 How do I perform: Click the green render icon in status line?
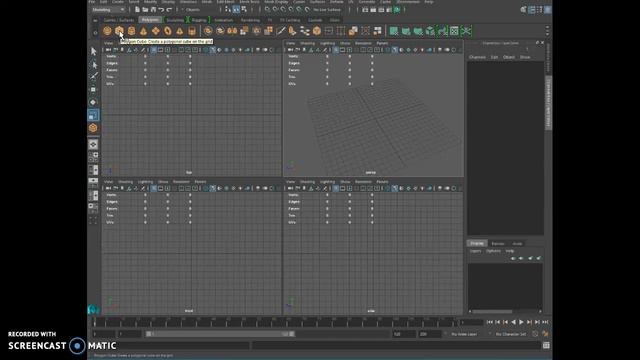click(x=397, y=9)
